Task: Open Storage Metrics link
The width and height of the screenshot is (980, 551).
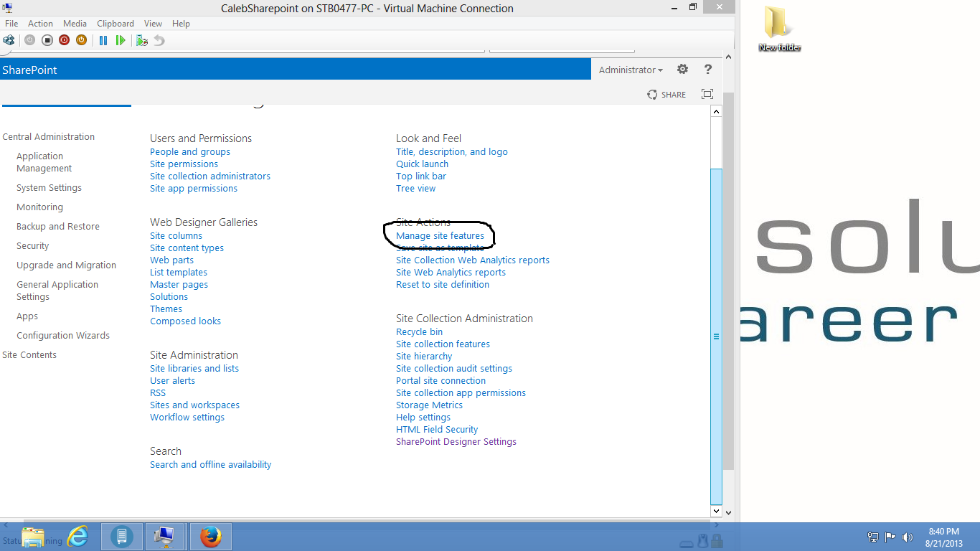Action: [x=429, y=405]
